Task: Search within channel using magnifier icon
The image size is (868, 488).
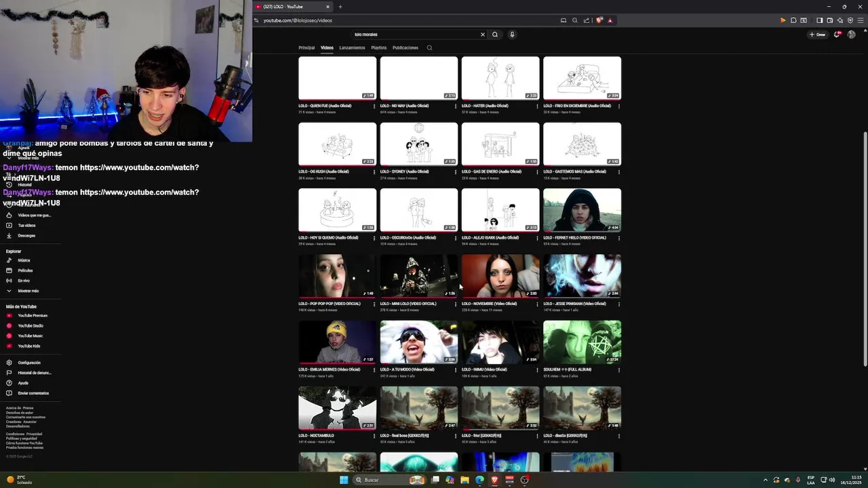Action: [429, 48]
